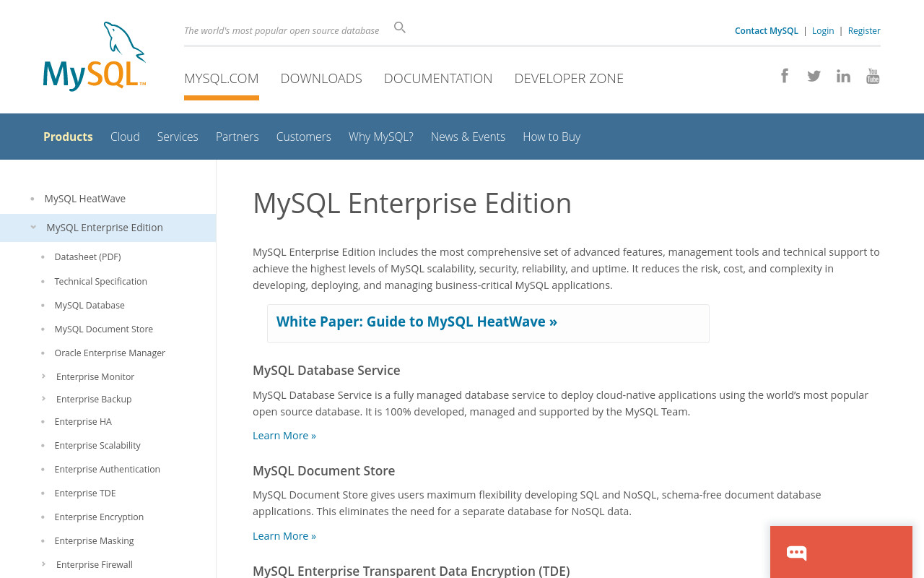Open the Services menu item
Image resolution: width=924 pixels, height=578 pixels.
[178, 137]
